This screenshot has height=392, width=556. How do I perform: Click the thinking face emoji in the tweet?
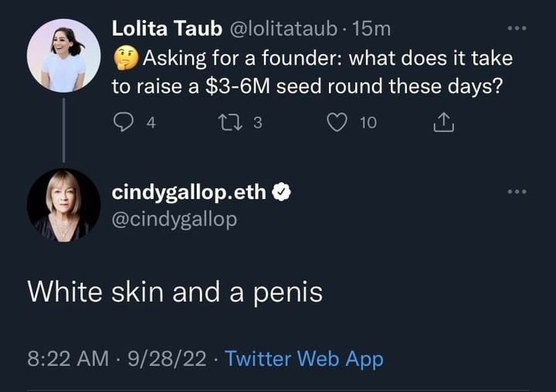pos(125,58)
